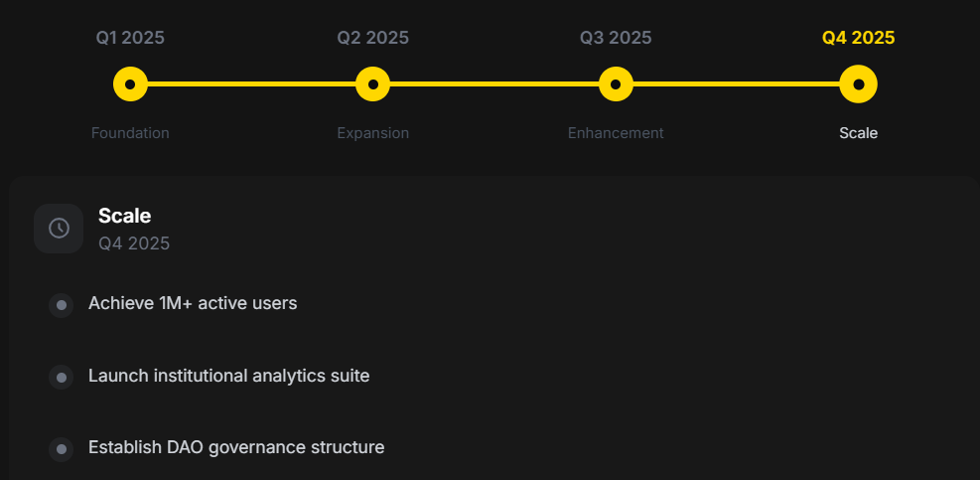Click the Scale card heading
Screen dimensions: 980x480
[x=125, y=216]
